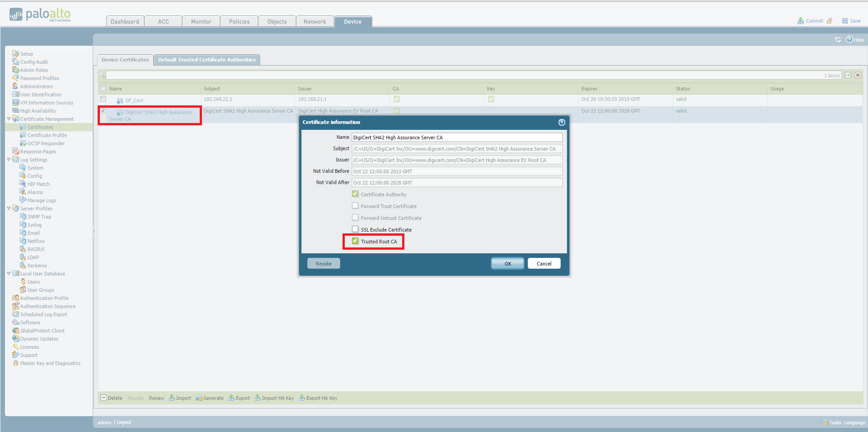
Task: Check the GP_Cert row checkbox
Action: 103,99
